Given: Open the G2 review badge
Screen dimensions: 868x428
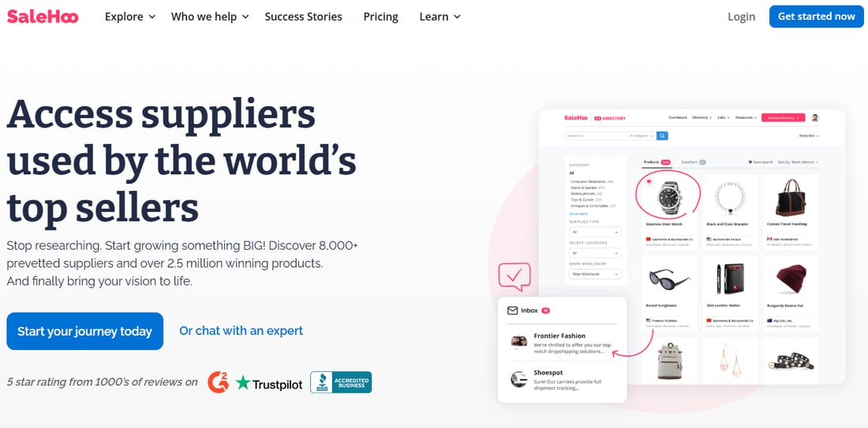Looking at the screenshot, I should pyautogui.click(x=218, y=382).
